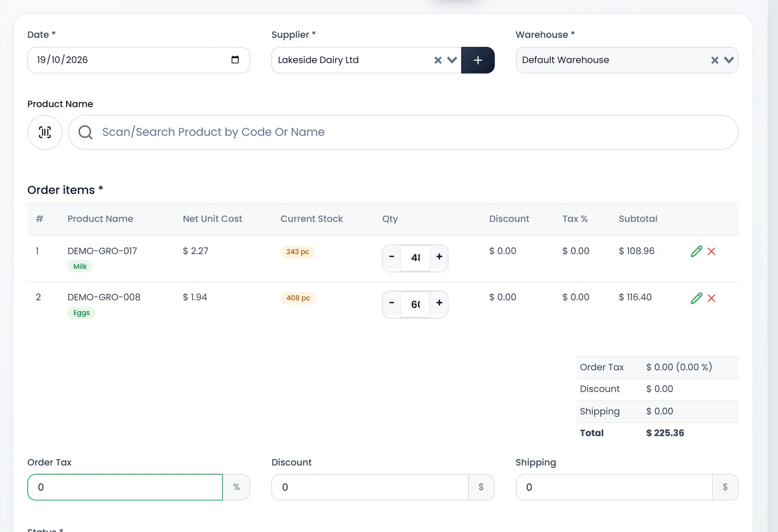778x532 pixels.
Task: Click the Milk quantity input field
Action: pos(415,258)
